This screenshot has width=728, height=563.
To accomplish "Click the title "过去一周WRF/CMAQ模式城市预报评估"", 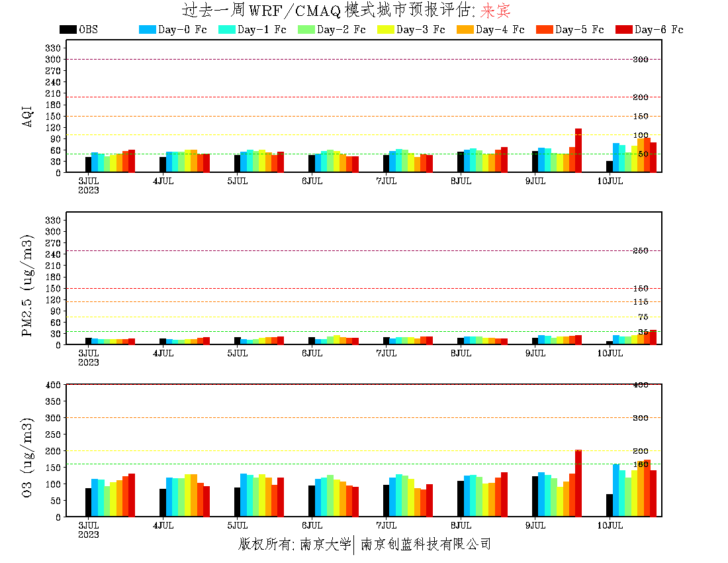I will pos(326,10).
